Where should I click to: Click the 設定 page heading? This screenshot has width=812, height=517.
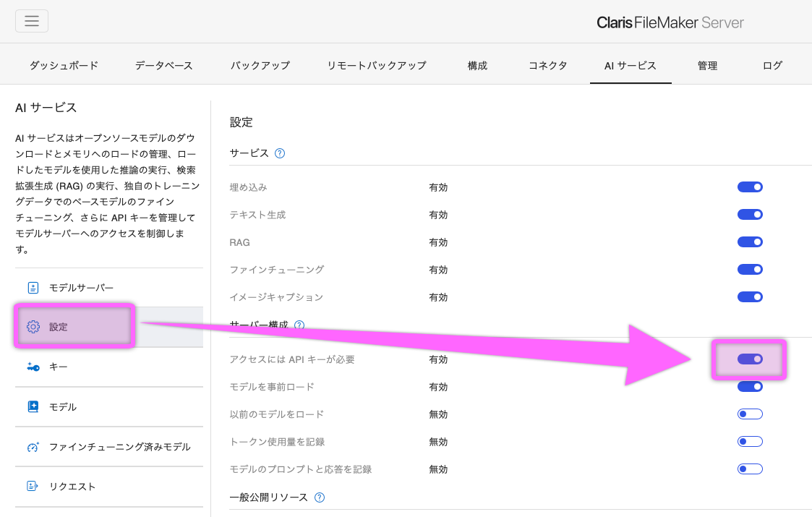pos(242,122)
